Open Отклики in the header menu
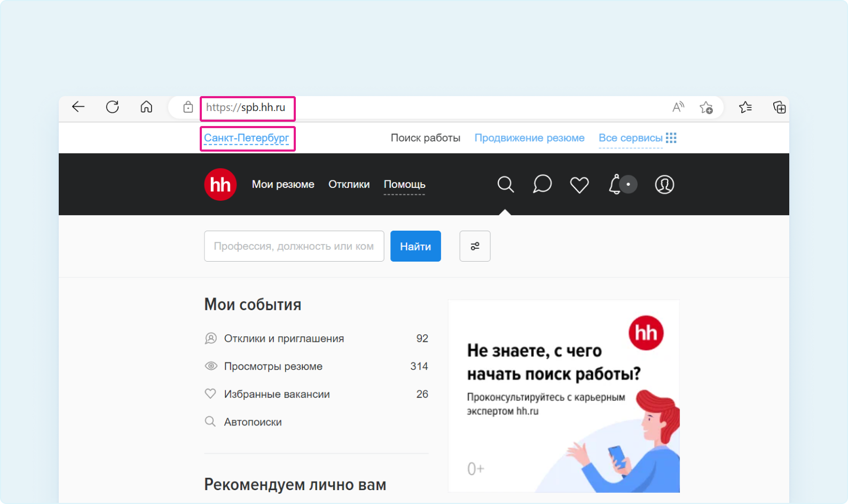 [x=349, y=184]
